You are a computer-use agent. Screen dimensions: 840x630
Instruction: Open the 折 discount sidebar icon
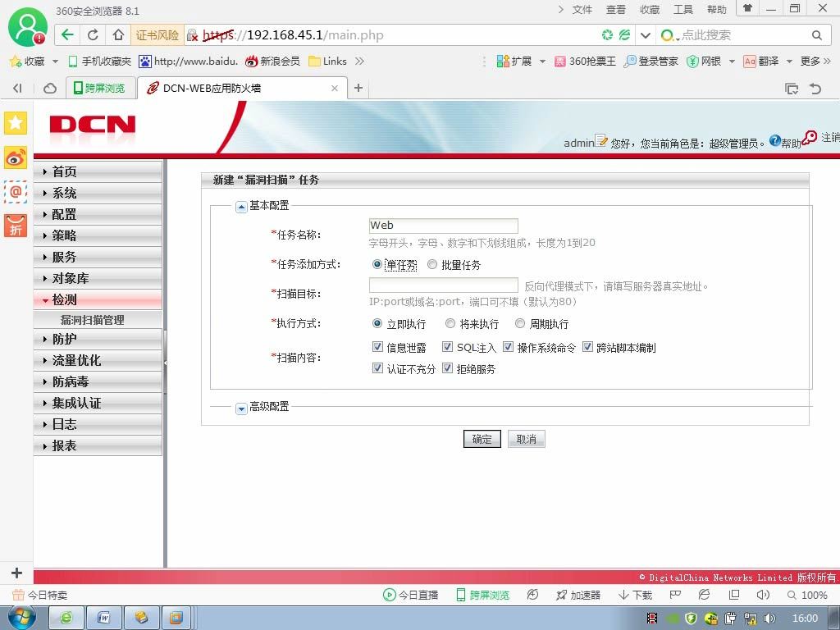16,226
